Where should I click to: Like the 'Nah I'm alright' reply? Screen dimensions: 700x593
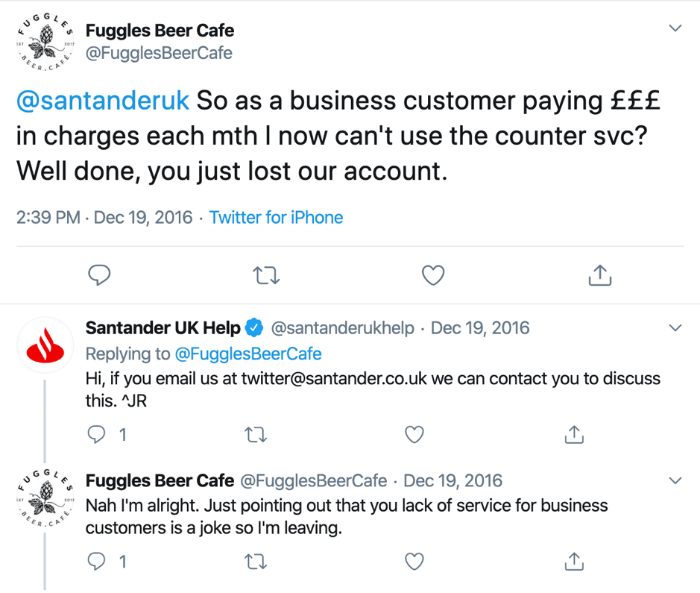[414, 561]
